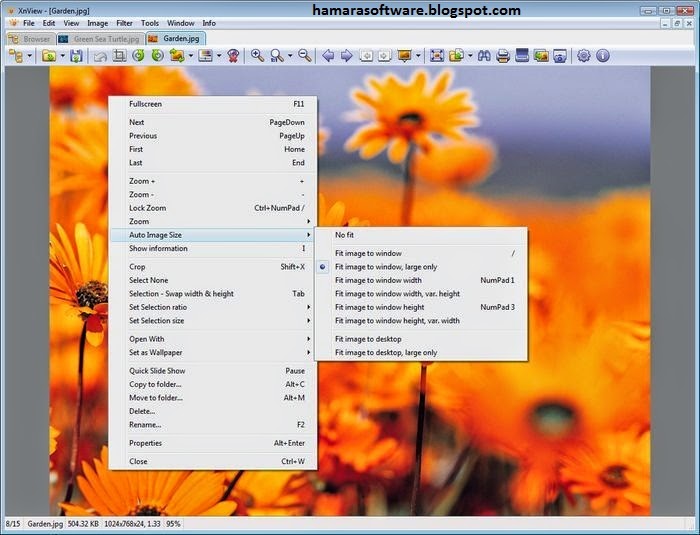Click '504.32 KB' in the status bar
This screenshot has height=535, width=700.
point(83,524)
